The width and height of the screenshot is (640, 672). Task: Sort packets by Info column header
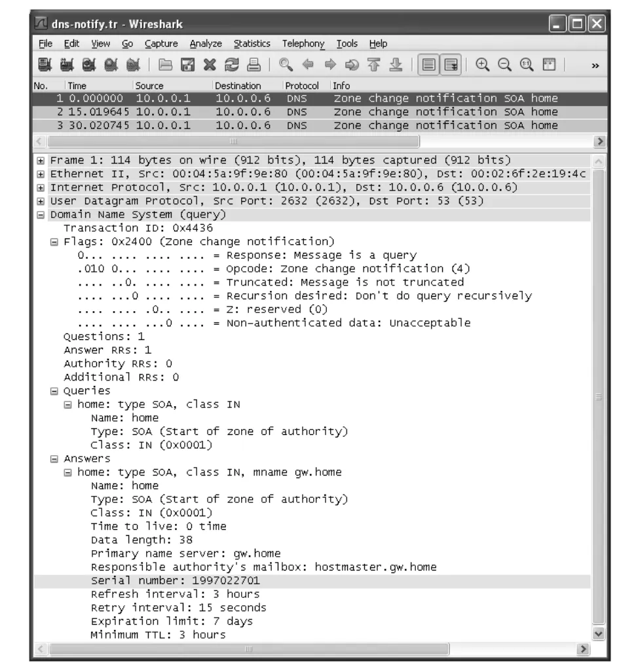click(x=469, y=86)
